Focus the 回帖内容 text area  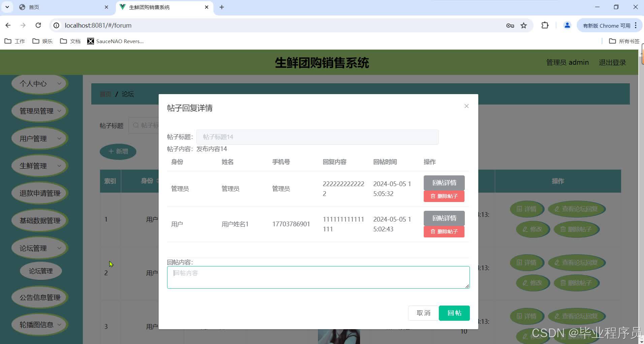click(318, 277)
